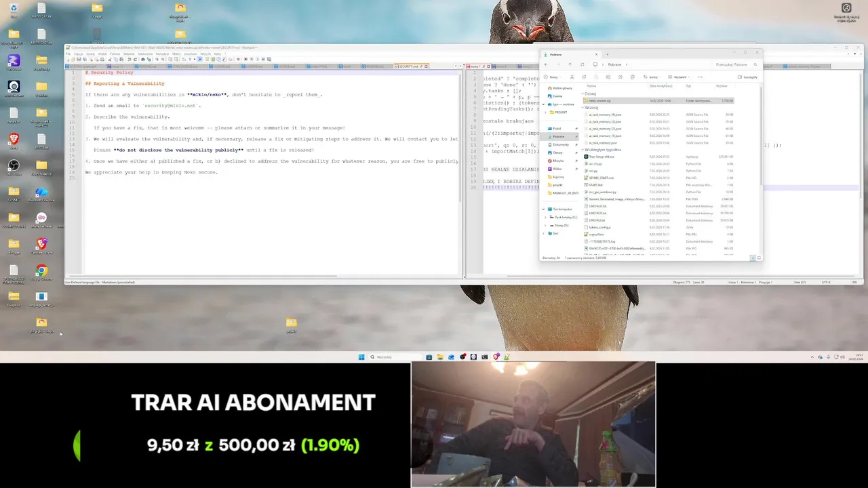Select Dokumenty in File Explorer sidebar

(x=561, y=144)
